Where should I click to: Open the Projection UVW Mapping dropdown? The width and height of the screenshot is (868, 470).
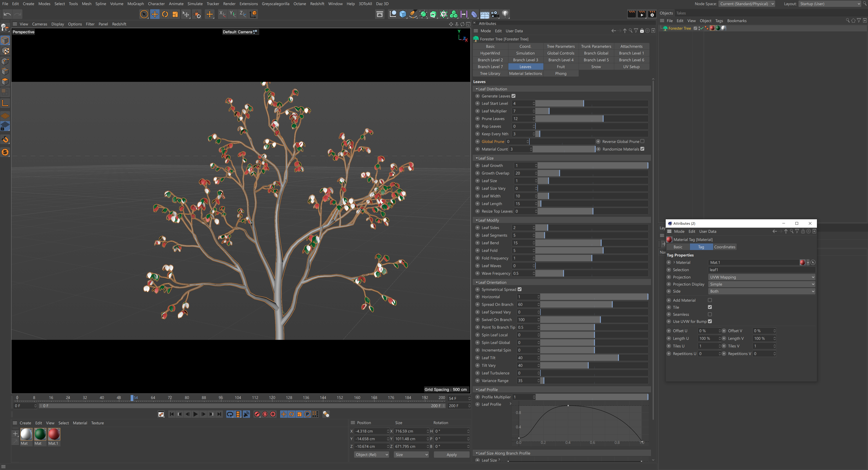pos(762,277)
